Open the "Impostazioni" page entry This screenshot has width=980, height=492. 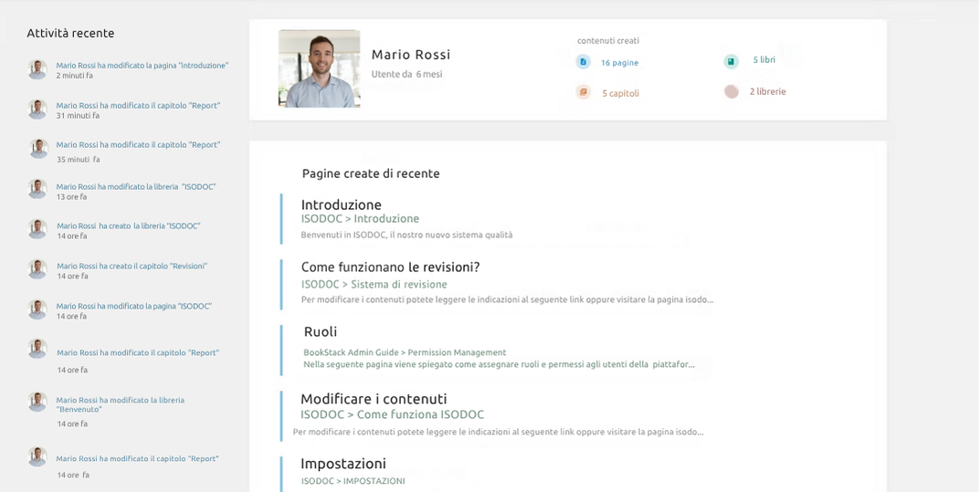coord(343,464)
